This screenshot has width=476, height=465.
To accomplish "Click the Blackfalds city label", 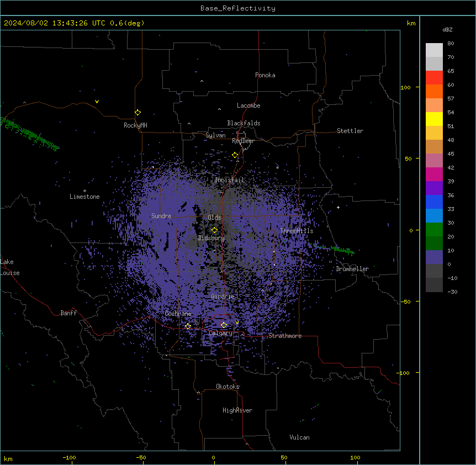I will coord(244,123).
